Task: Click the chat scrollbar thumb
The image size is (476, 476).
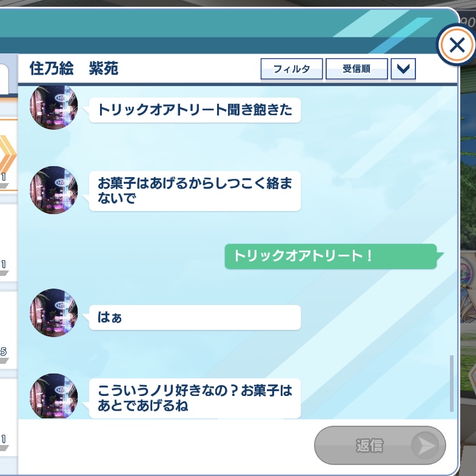Action: 451,383
